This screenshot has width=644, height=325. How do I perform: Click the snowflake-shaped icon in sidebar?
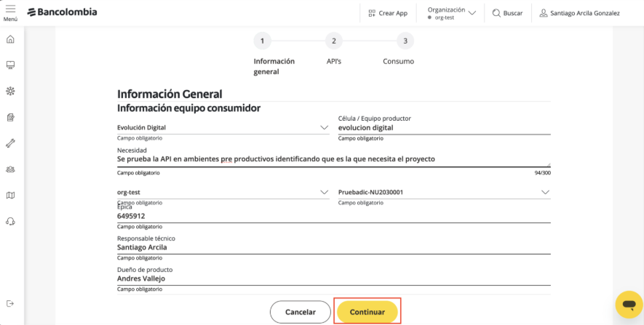point(10,92)
